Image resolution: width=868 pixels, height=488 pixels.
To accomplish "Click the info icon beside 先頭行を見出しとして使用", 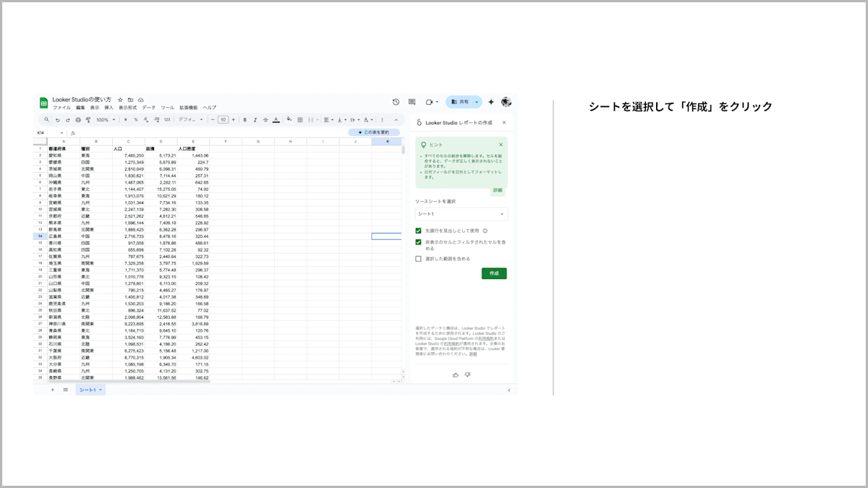I will tap(485, 231).
